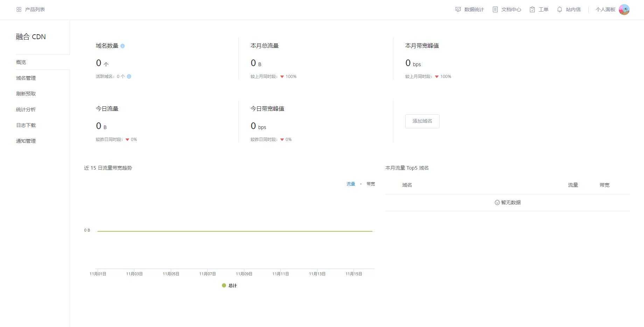Open the document center icon

(x=495, y=9)
